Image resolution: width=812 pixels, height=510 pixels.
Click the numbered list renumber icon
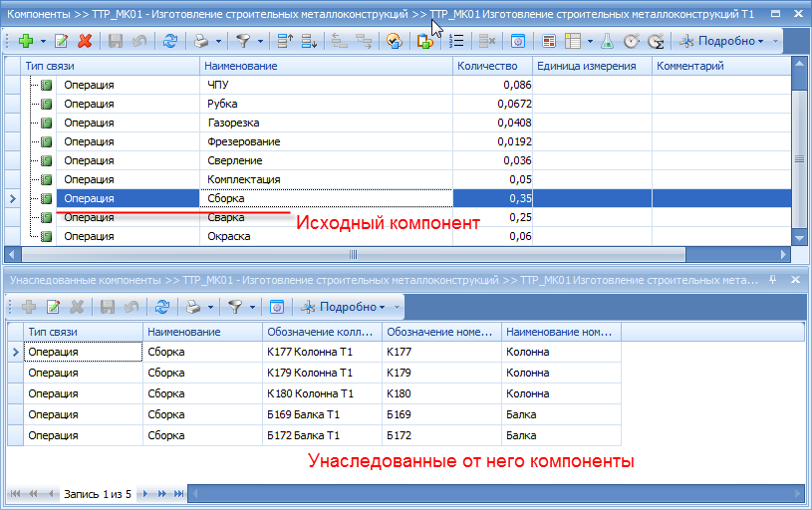coord(456,41)
